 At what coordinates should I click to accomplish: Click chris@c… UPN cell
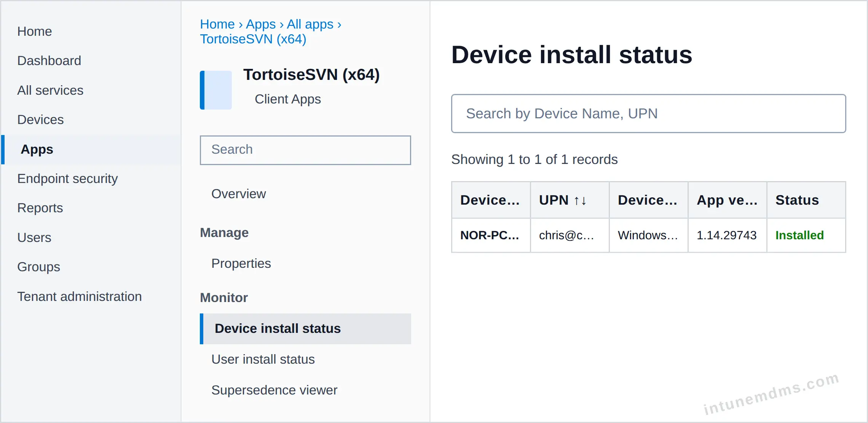click(570, 235)
